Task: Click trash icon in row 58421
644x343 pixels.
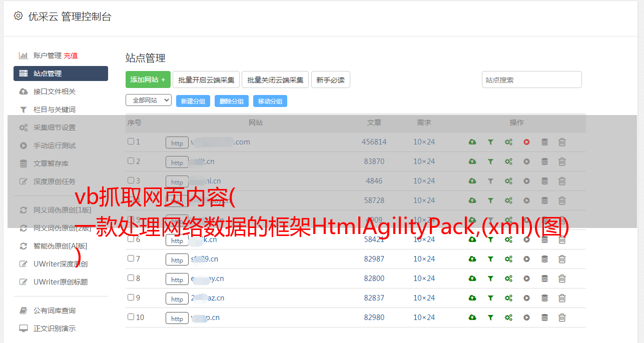Action: tap(562, 239)
